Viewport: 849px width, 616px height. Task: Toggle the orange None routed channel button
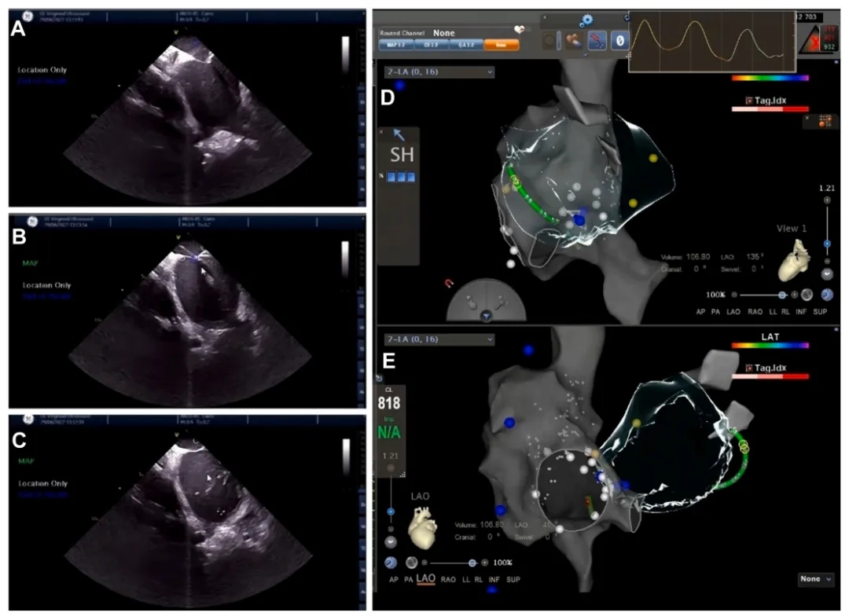tap(502, 45)
